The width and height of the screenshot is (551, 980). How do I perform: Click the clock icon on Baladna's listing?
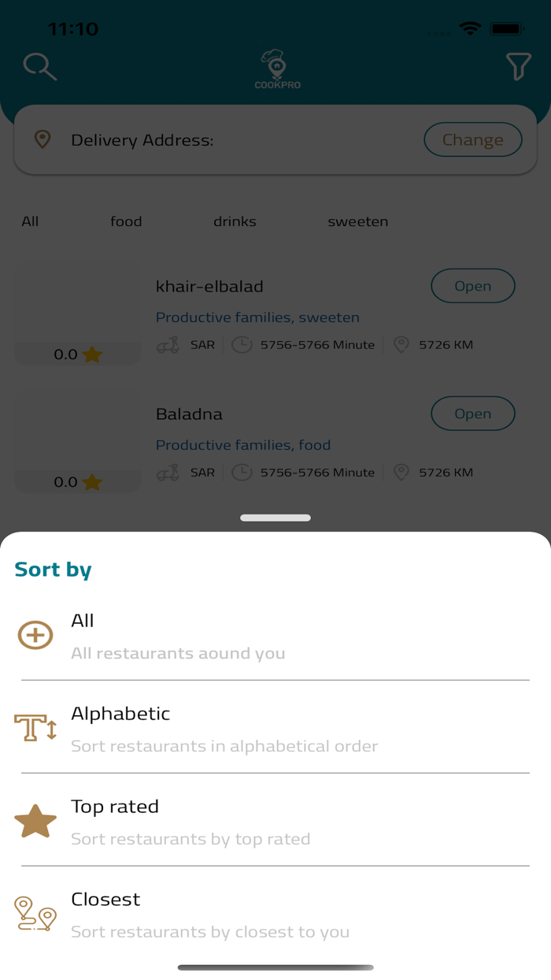coord(242,472)
